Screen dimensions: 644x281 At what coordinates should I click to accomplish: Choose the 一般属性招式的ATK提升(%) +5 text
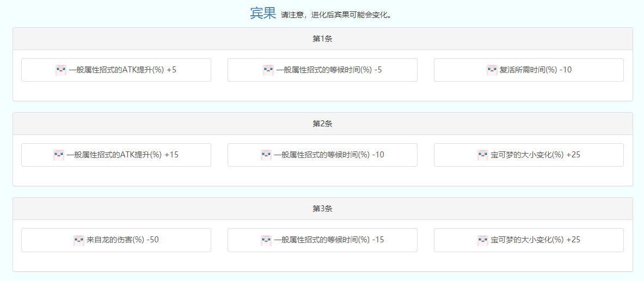click(122, 70)
